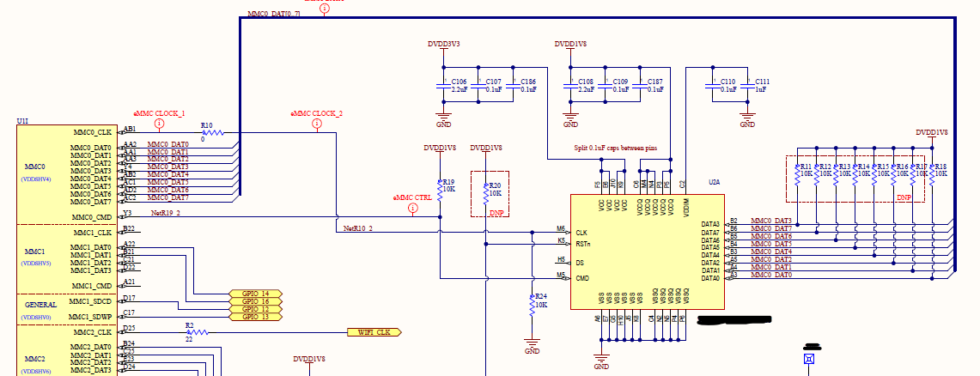Select resistor R2 on MMC2_CLK
The width and height of the screenshot is (980, 376).
click(x=196, y=332)
